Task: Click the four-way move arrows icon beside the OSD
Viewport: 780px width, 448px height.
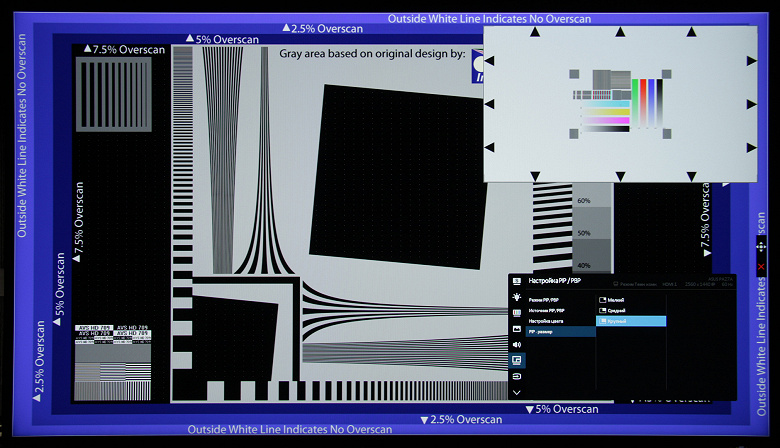Action: (x=761, y=247)
